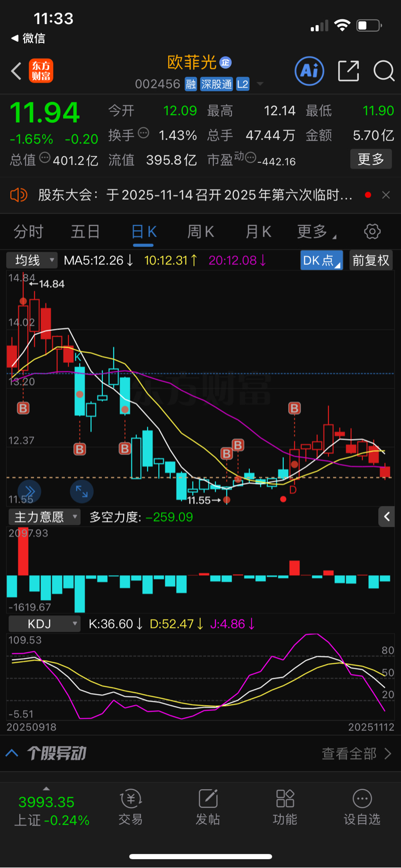Tap the info icon beside 市盈动
The width and height of the screenshot is (401, 868).
coord(251,158)
